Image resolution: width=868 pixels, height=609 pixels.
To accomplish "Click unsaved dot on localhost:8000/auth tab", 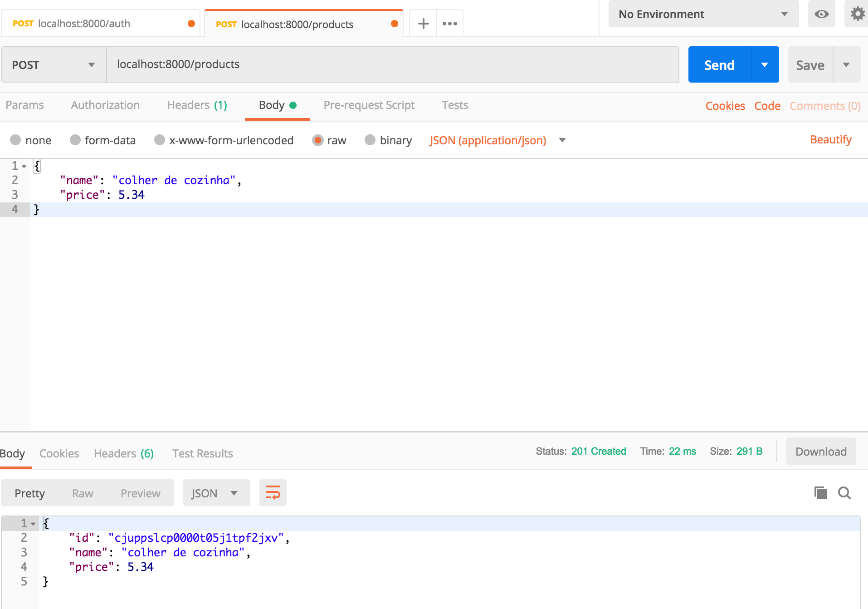I will click(191, 24).
